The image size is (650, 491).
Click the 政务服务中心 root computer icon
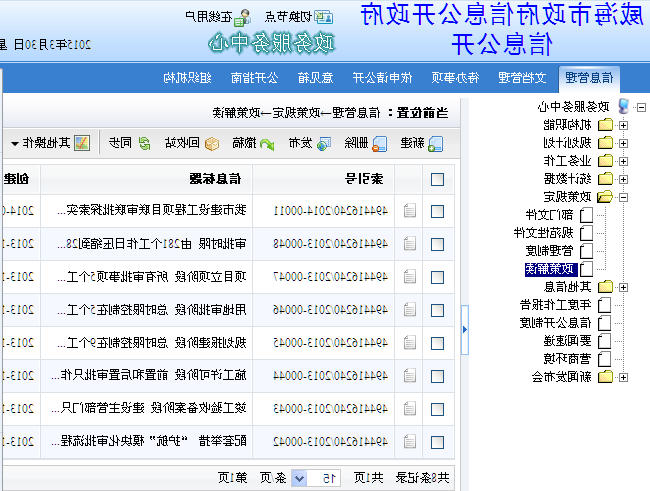click(623, 107)
